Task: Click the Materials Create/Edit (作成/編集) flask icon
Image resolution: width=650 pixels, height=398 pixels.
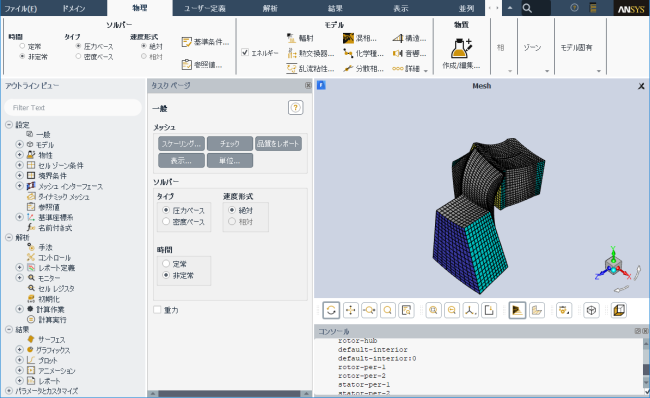Action: point(461,49)
